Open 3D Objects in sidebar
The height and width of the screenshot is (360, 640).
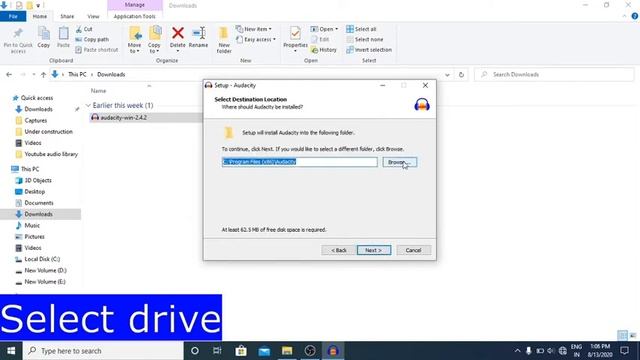[38, 180]
